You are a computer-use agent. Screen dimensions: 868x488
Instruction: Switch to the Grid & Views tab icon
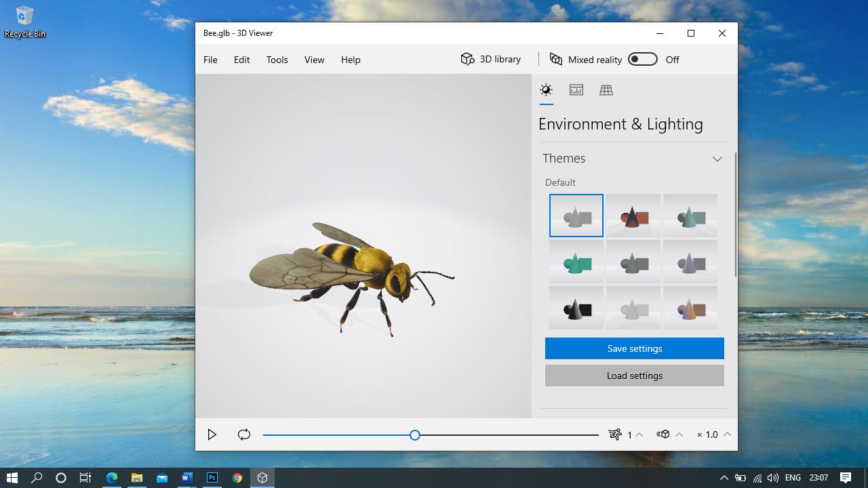click(606, 90)
